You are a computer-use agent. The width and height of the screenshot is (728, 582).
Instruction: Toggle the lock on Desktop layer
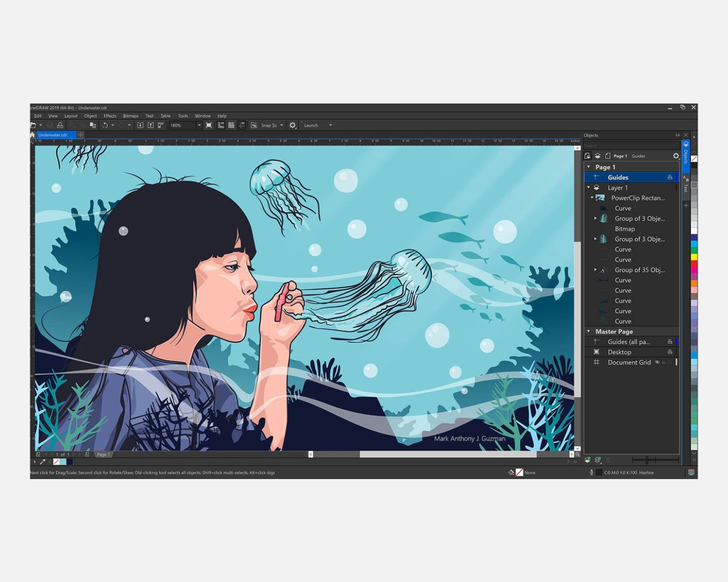click(x=670, y=352)
